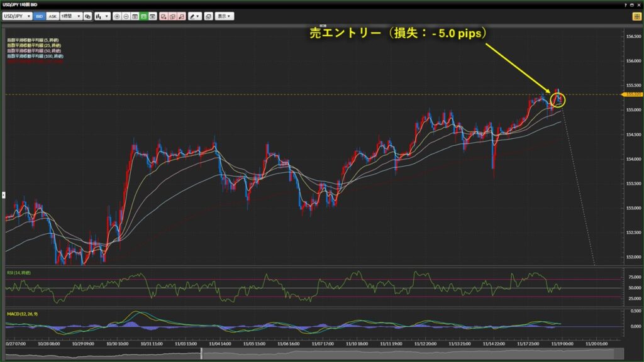Open the USD/JPY currency pair dropdown

(x=18, y=16)
